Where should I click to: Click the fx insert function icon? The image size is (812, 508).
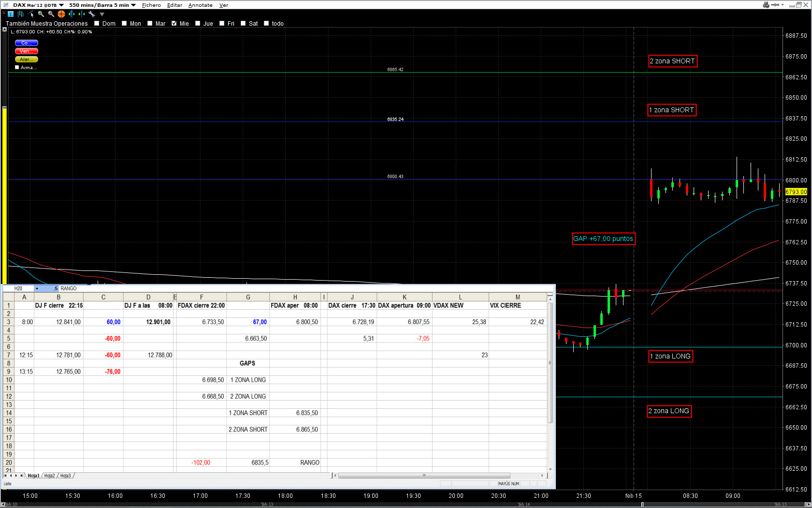coord(56,288)
